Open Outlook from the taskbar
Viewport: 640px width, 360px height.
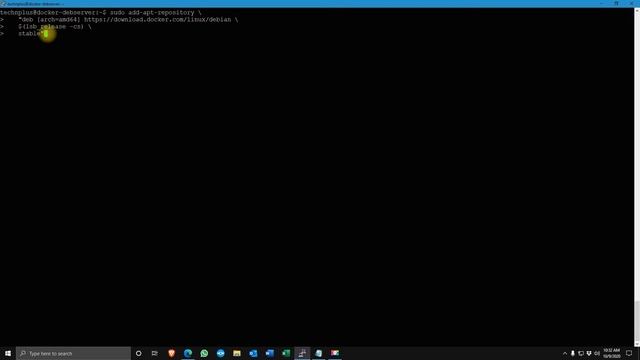pos(253,353)
